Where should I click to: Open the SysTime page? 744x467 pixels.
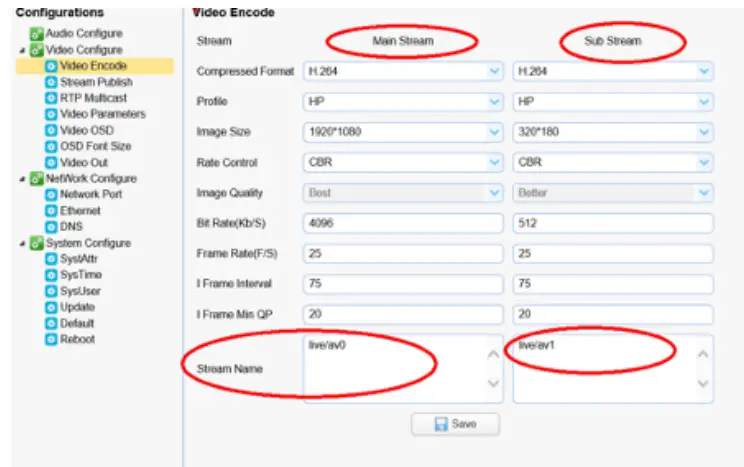81,275
